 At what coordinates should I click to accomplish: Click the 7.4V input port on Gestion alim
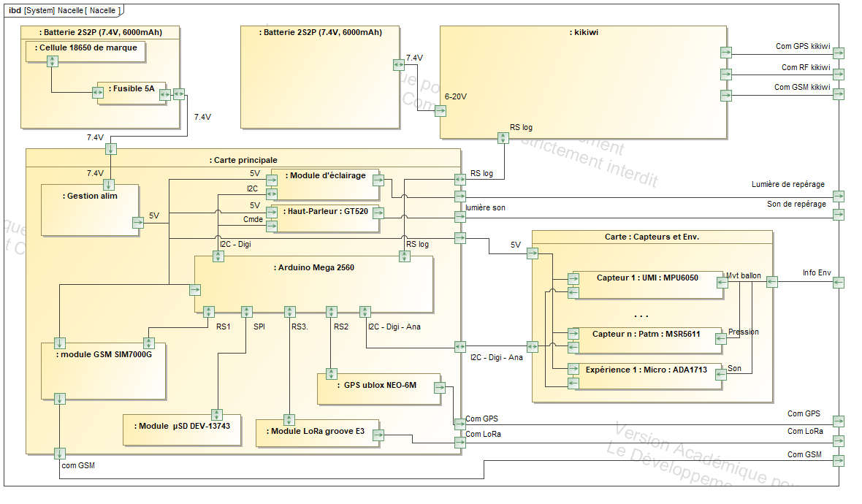[109, 184]
